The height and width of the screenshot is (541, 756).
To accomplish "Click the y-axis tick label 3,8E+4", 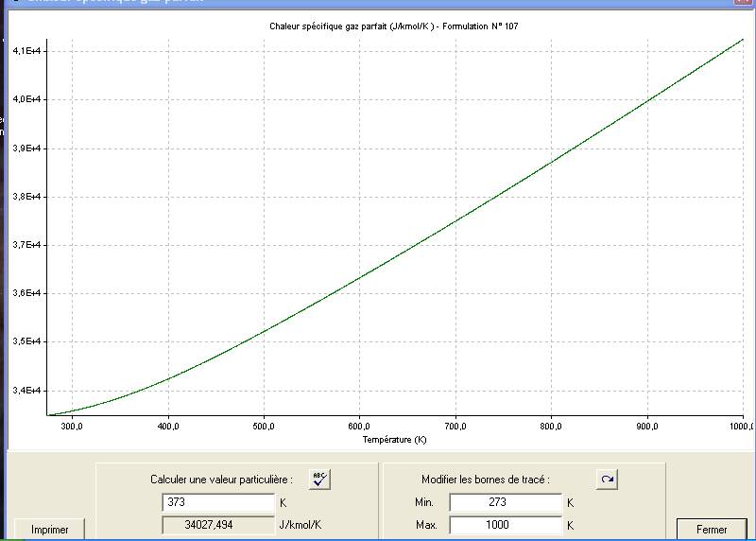I will click(29, 197).
